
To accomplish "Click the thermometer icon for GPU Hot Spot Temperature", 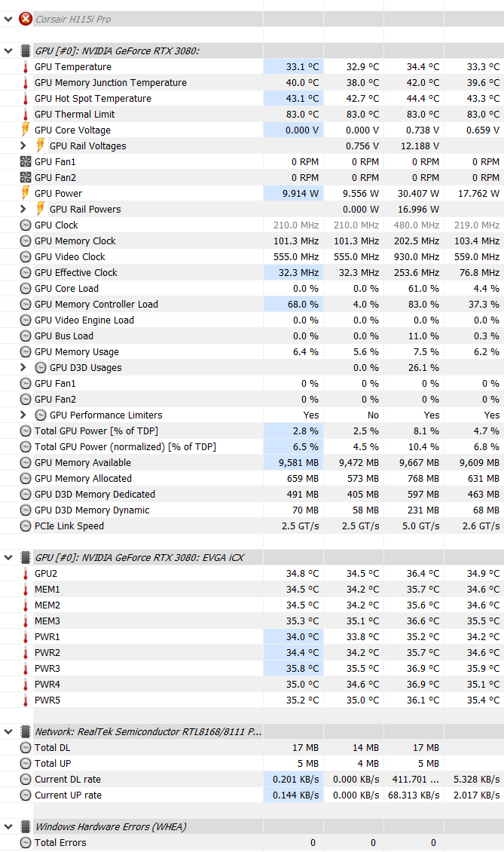I will point(26,98).
